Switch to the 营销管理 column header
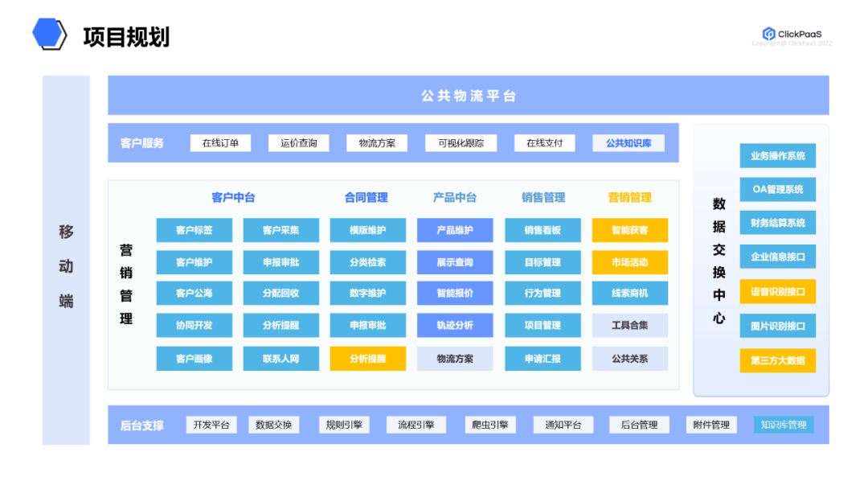Screen dimensions: 868x489 [629, 198]
